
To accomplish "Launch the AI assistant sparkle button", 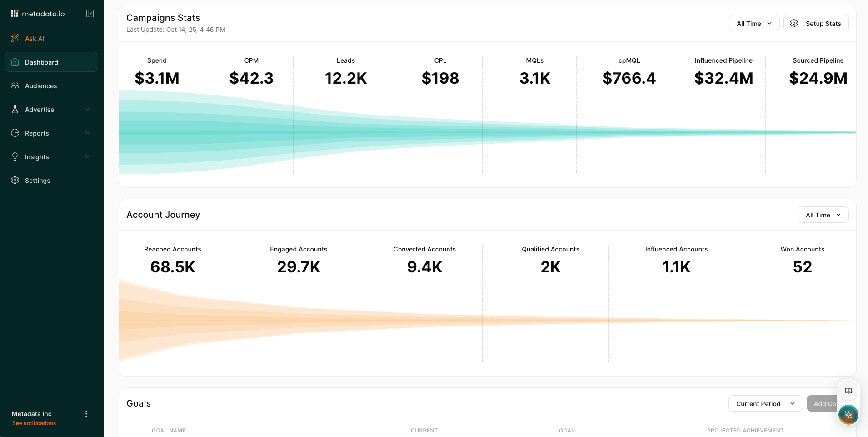I will (848, 414).
